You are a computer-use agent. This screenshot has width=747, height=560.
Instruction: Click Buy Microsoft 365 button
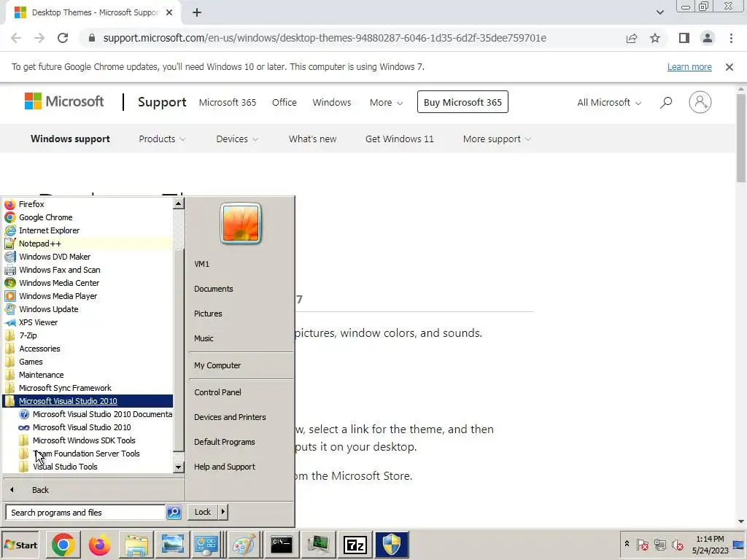tap(462, 102)
